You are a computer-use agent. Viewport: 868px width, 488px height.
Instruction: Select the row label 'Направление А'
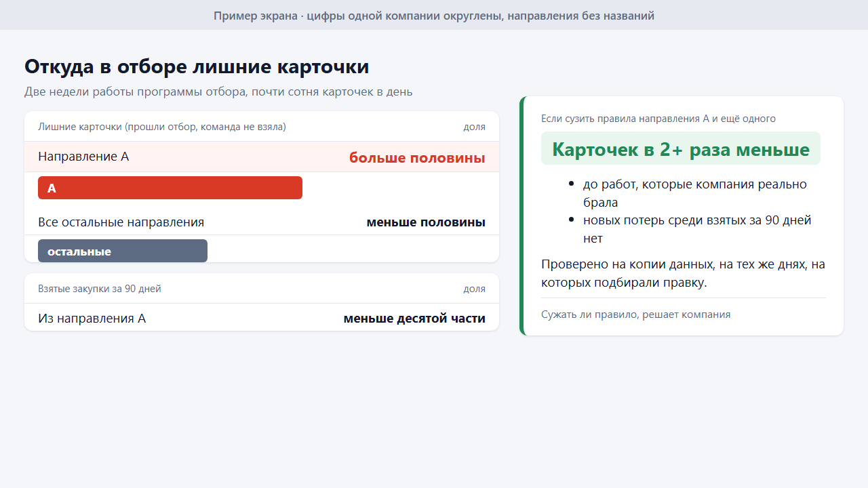point(83,157)
